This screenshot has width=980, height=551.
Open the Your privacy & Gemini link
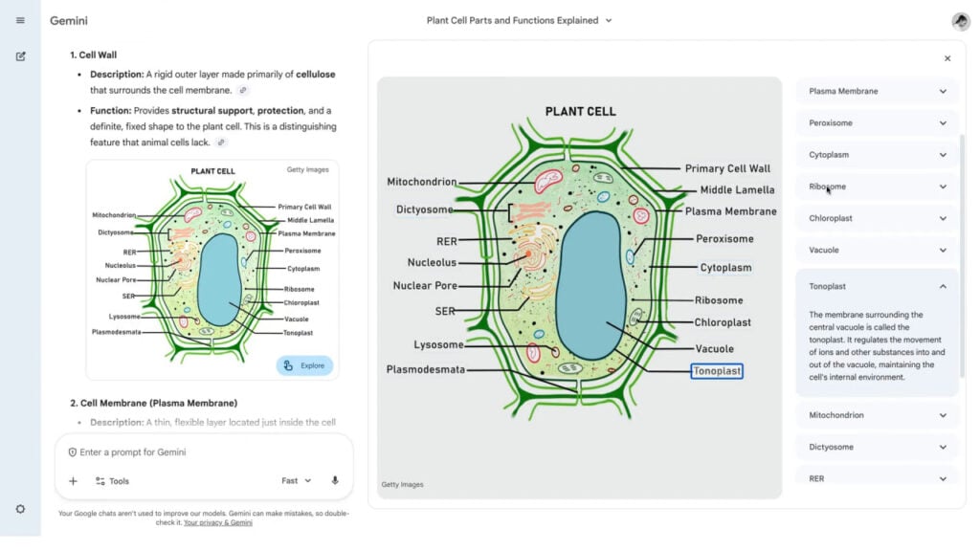coord(218,523)
